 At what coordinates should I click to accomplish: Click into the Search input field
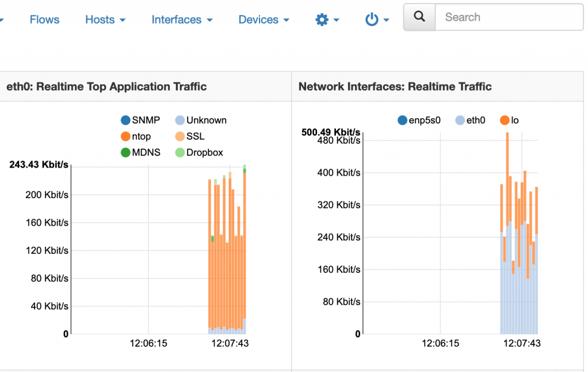509,17
